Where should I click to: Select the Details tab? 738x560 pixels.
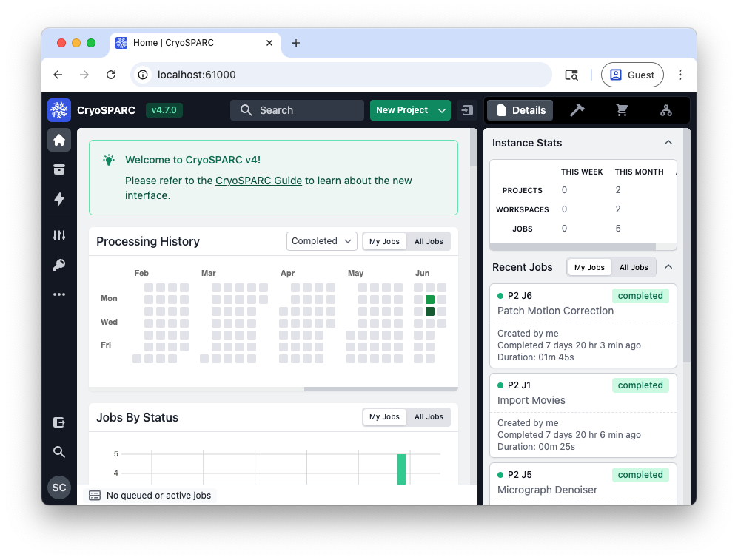(x=520, y=109)
